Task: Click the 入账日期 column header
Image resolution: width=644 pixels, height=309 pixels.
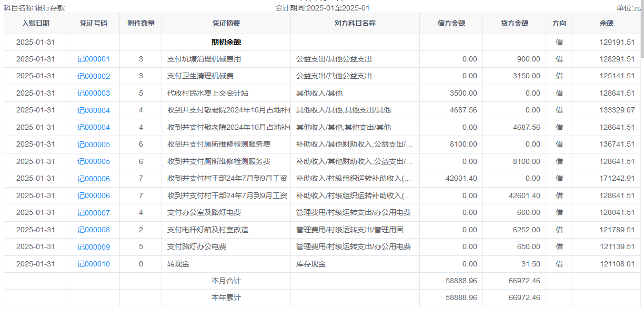Action: (x=36, y=24)
